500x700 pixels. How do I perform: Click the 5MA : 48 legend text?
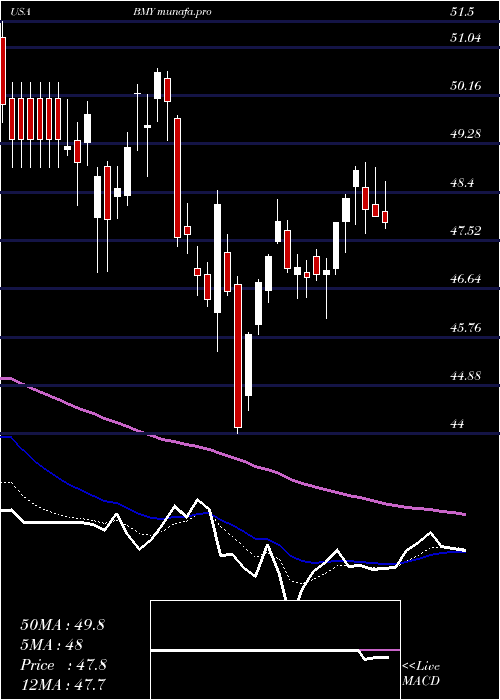51,645
